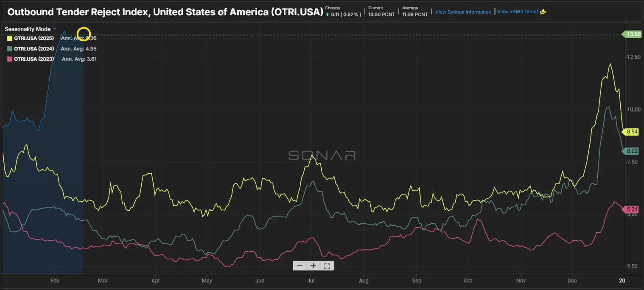Viewport: 644px width, 290px height.
Task: Click the zoom-in plus icon
Action: point(314,265)
